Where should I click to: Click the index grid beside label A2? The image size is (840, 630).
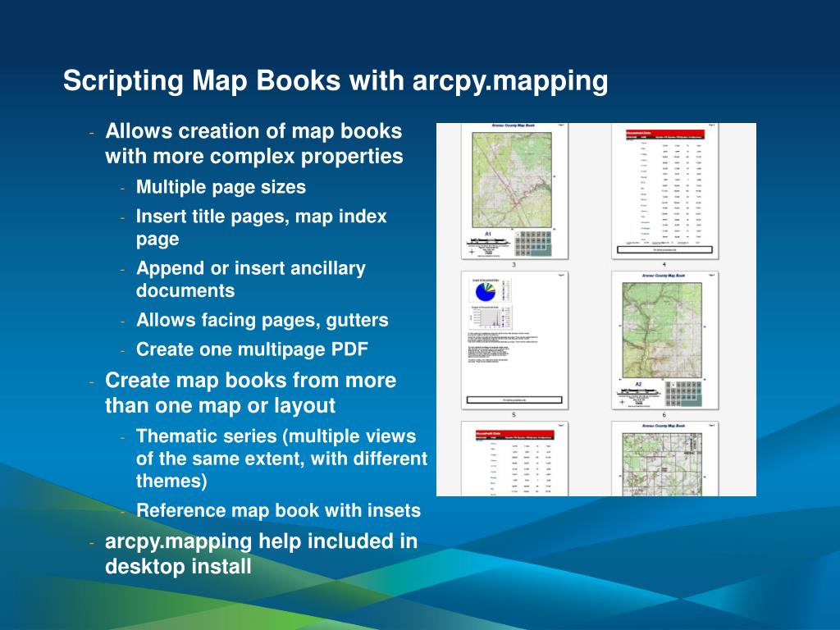(x=684, y=392)
